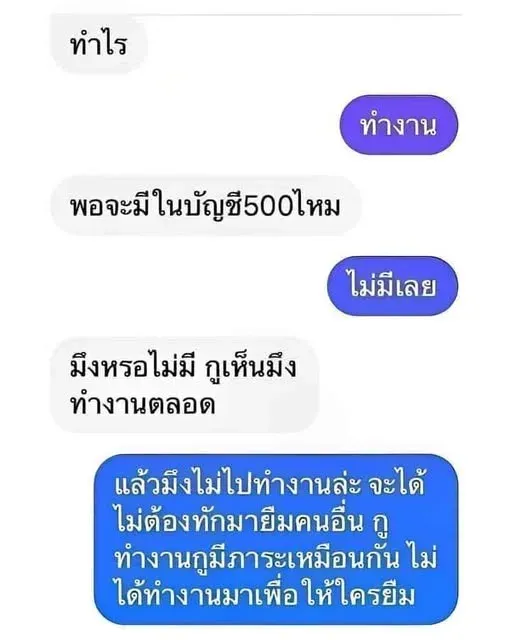Click the number 500 in the message
This screenshot has width=511, height=640.
(x=271, y=207)
